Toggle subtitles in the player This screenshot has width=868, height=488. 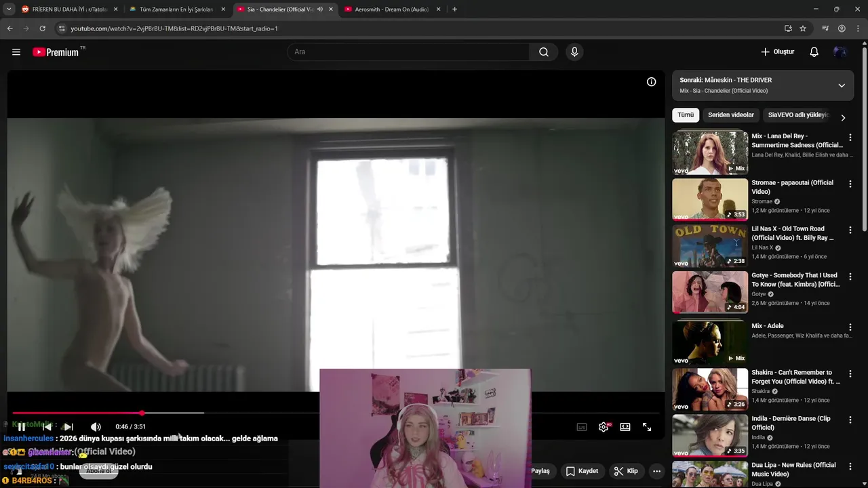point(582,427)
